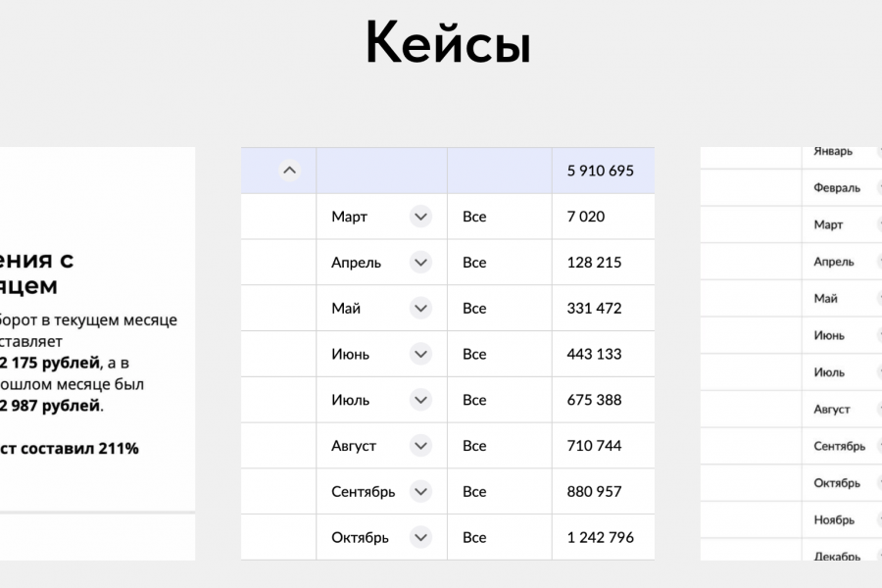882x588 pixels.
Task: Select the total value 5 910 695
Action: pyautogui.click(x=600, y=171)
